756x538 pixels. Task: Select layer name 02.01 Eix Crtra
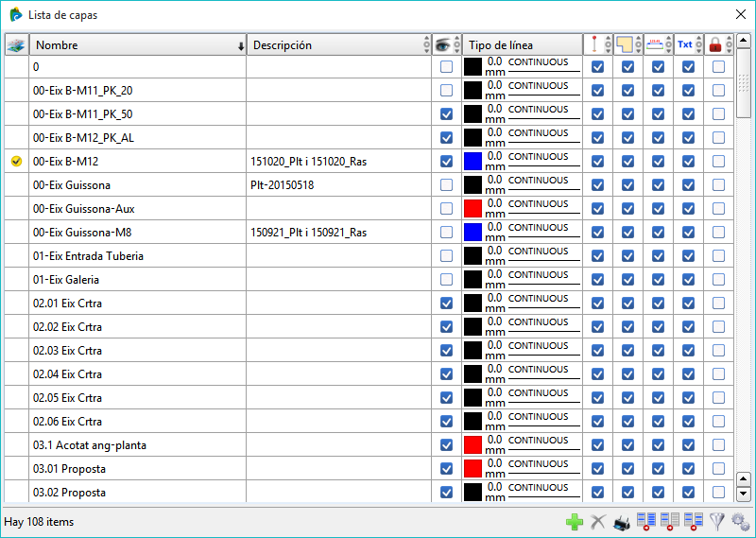click(x=67, y=304)
